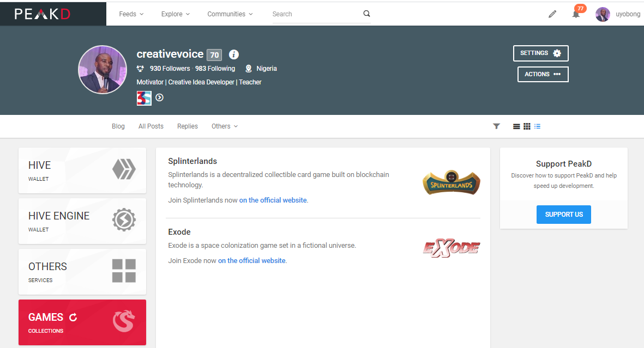Open the OTHERS Services card
The image size is (644, 348).
tap(82, 271)
